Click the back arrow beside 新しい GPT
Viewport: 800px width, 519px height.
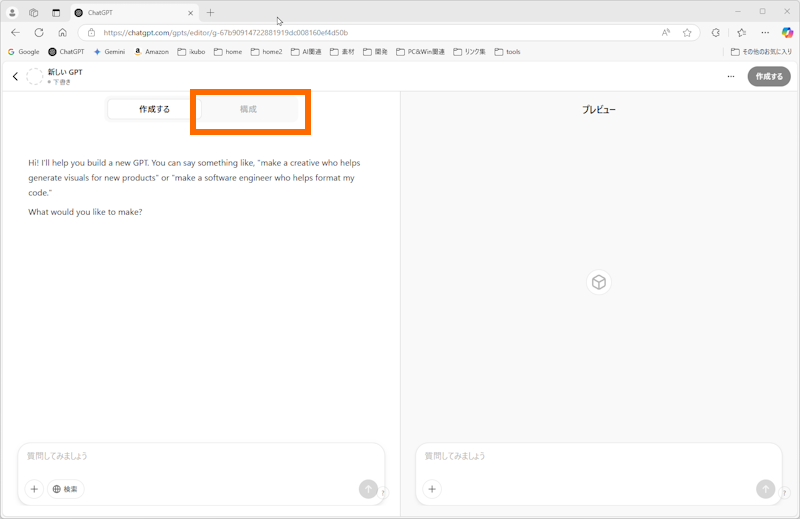tap(15, 76)
